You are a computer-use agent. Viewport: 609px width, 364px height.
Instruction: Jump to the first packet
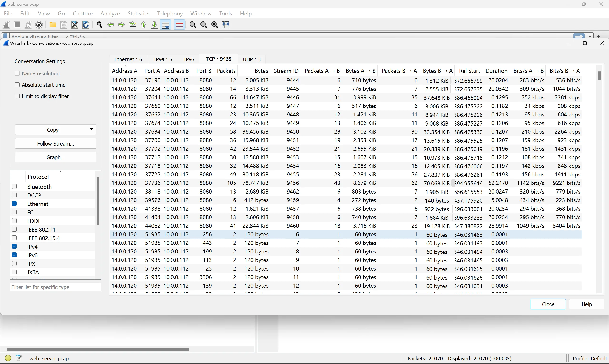[x=143, y=25]
